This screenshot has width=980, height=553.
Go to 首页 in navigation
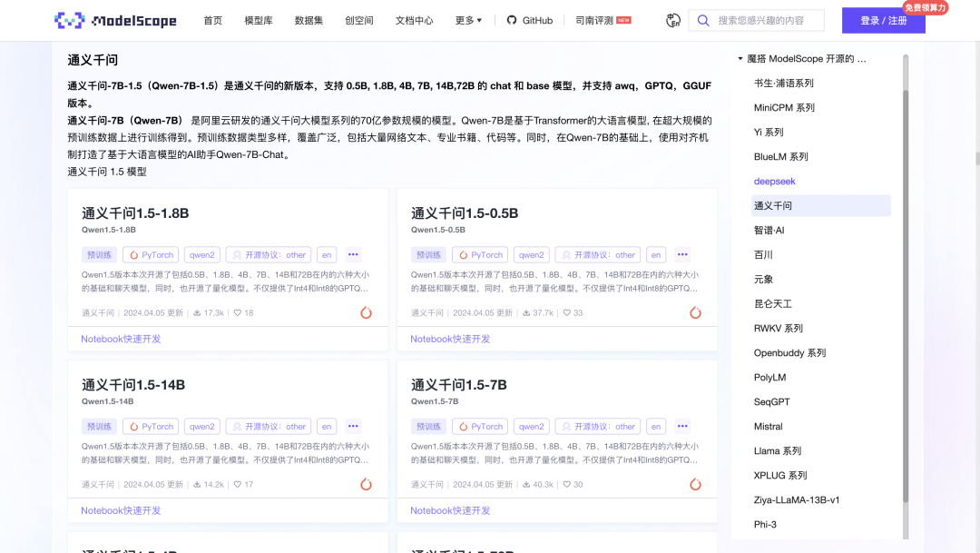(x=212, y=21)
